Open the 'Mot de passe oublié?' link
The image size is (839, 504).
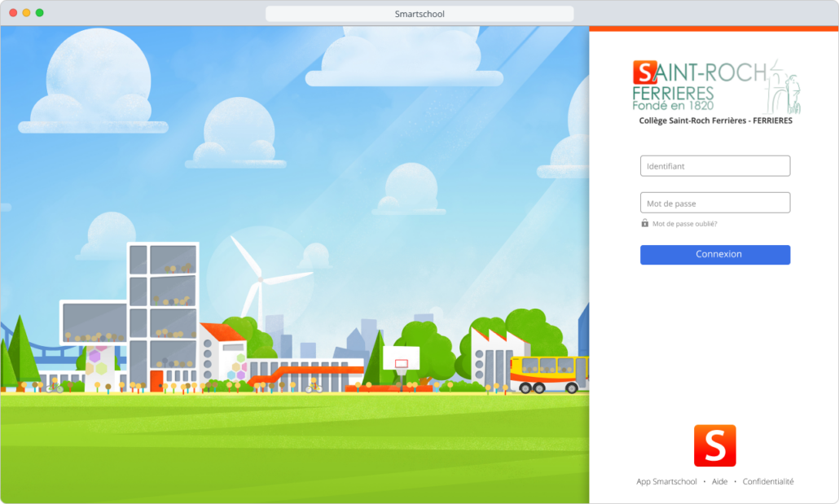tap(684, 223)
